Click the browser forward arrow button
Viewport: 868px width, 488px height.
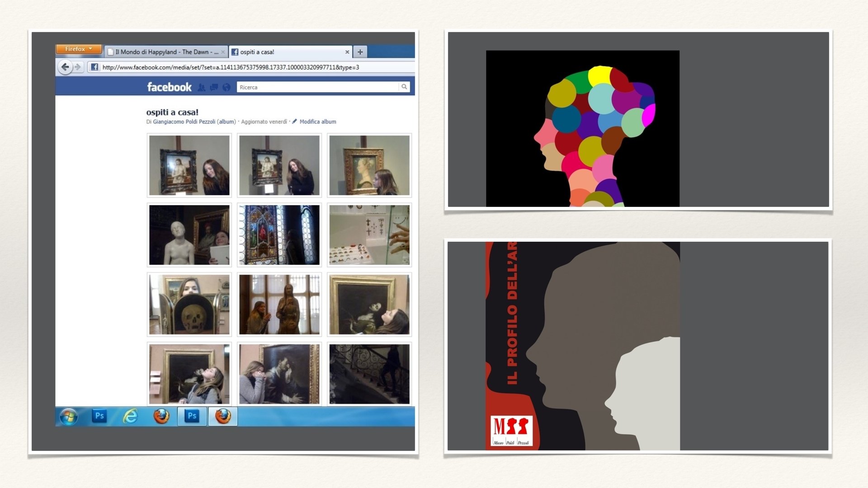tap(78, 67)
